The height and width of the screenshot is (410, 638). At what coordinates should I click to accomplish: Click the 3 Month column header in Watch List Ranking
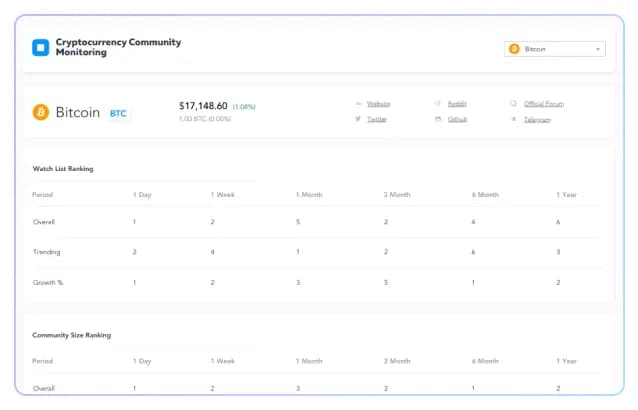pos(397,195)
